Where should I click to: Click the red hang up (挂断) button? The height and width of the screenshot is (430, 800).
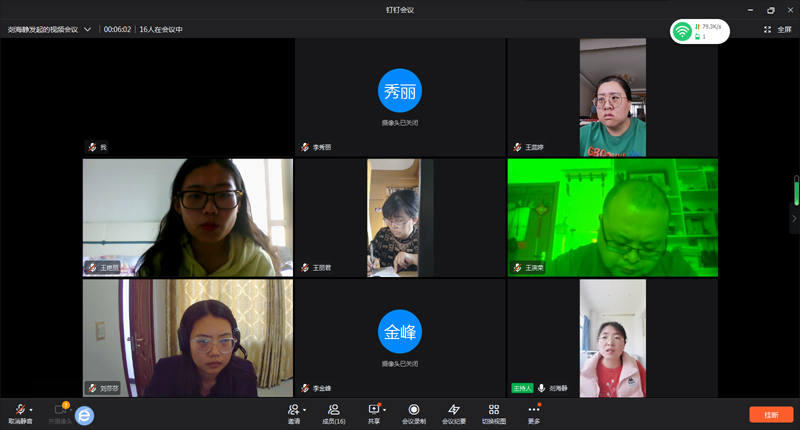[x=771, y=414]
